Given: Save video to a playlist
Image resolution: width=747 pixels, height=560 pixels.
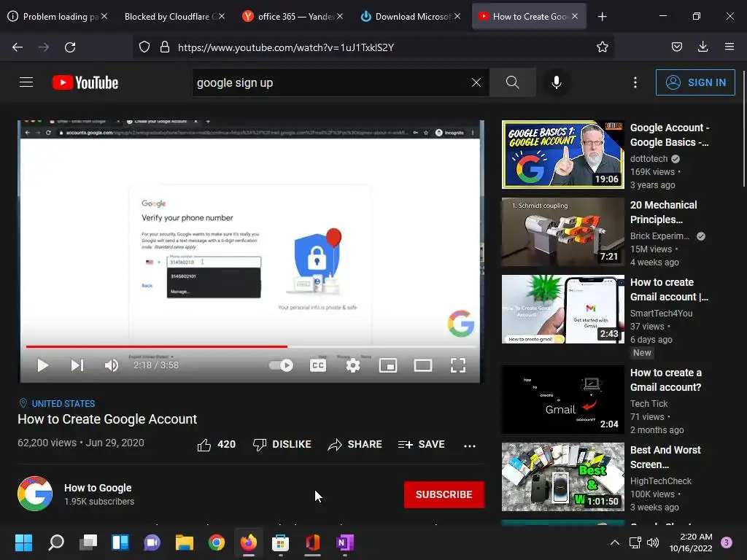Looking at the screenshot, I should coord(422,445).
